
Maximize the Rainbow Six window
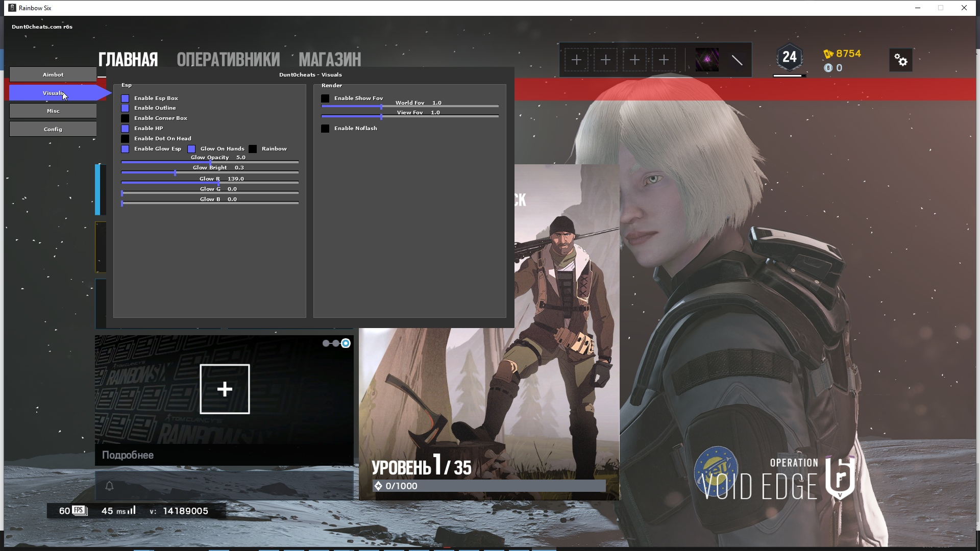[x=941, y=8]
